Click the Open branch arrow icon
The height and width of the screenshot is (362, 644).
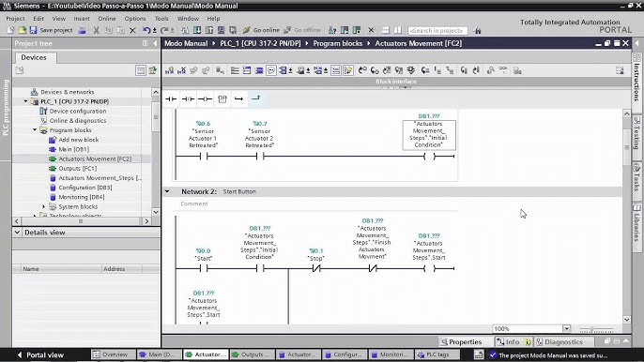(x=239, y=98)
